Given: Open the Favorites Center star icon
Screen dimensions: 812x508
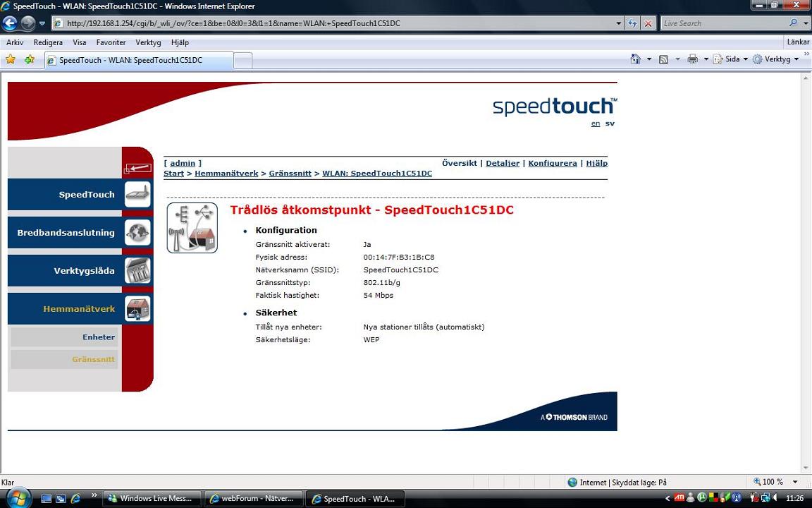Looking at the screenshot, I should coord(11,59).
